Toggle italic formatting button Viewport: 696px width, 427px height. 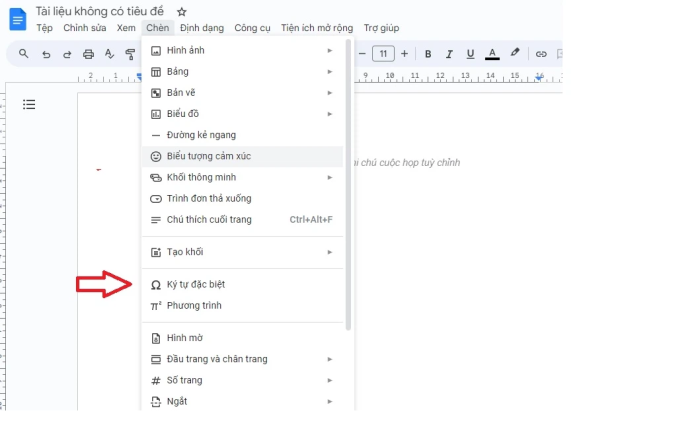[x=448, y=54]
